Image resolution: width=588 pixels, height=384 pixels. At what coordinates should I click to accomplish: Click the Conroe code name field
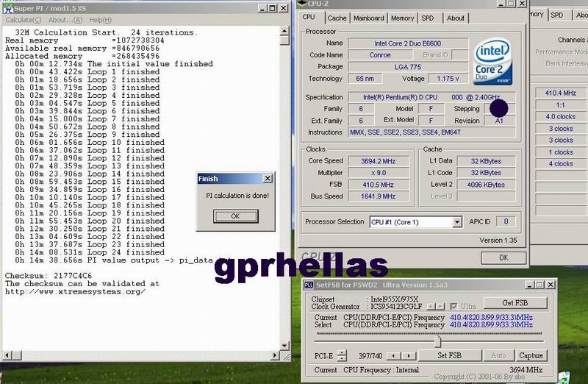(x=380, y=54)
